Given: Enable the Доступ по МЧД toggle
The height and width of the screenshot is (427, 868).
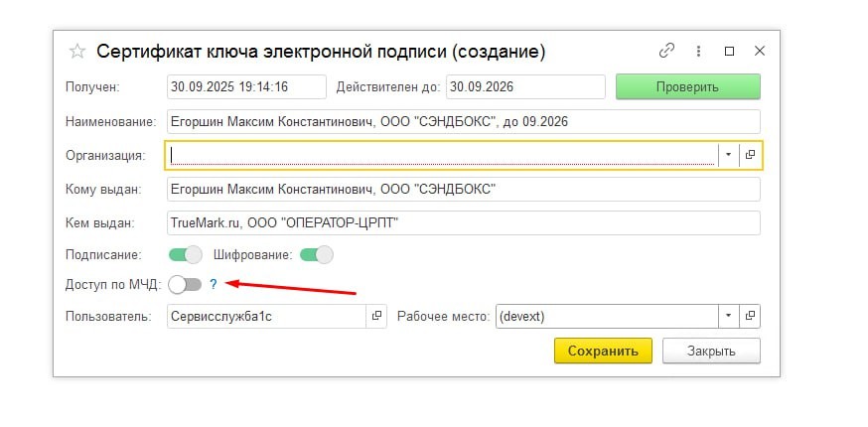Looking at the screenshot, I should click(x=185, y=285).
